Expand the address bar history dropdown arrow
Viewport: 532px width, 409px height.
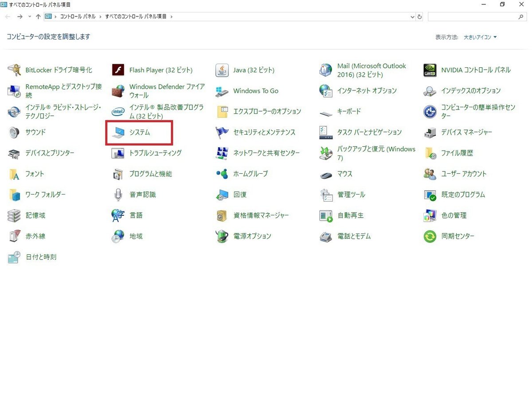(x=413, y=17)
